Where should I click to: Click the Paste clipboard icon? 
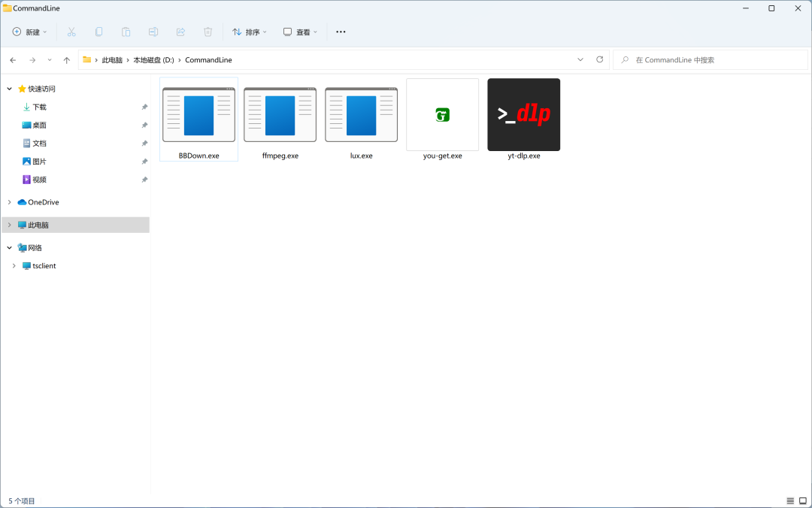pos(126,32)
